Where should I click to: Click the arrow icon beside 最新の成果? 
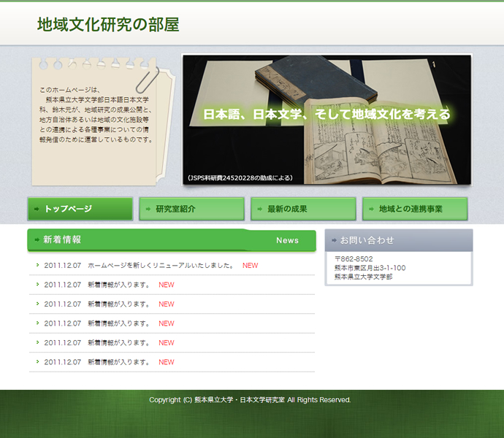pyautogui.click(x=260, y=210)
